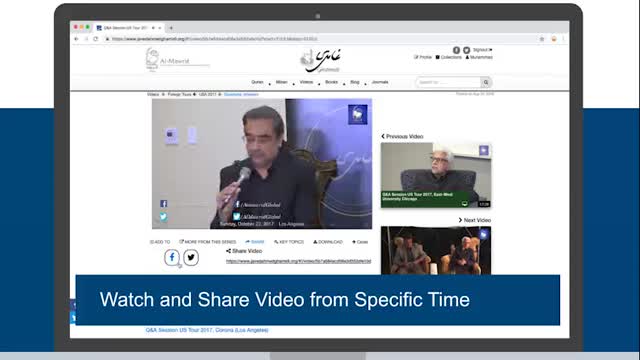Viewport: 640px width, 360px height.
Task: Close the Q&A Session browser tab
Action: (x=160, y=28)
